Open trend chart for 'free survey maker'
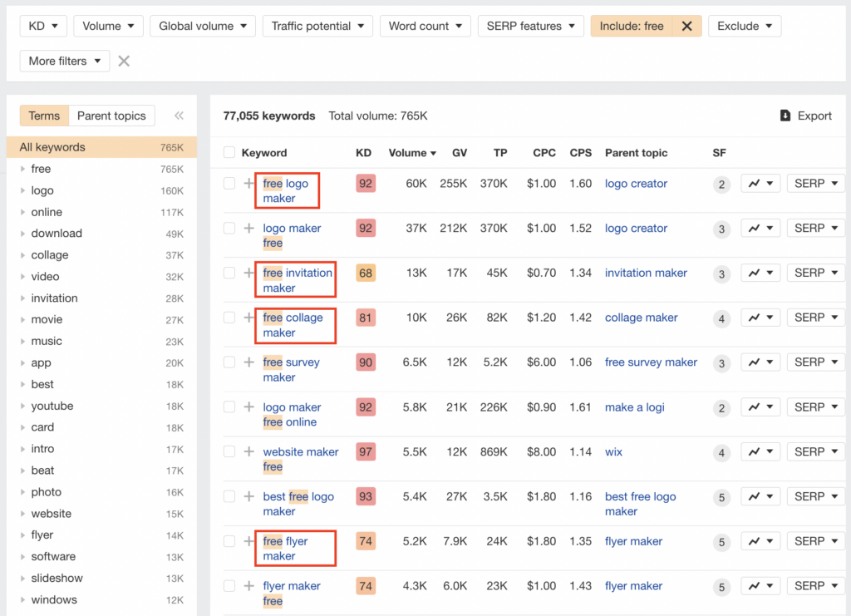The width and height of the screenshot is (851, 616). pyautogui.click(x=760, y=362)
